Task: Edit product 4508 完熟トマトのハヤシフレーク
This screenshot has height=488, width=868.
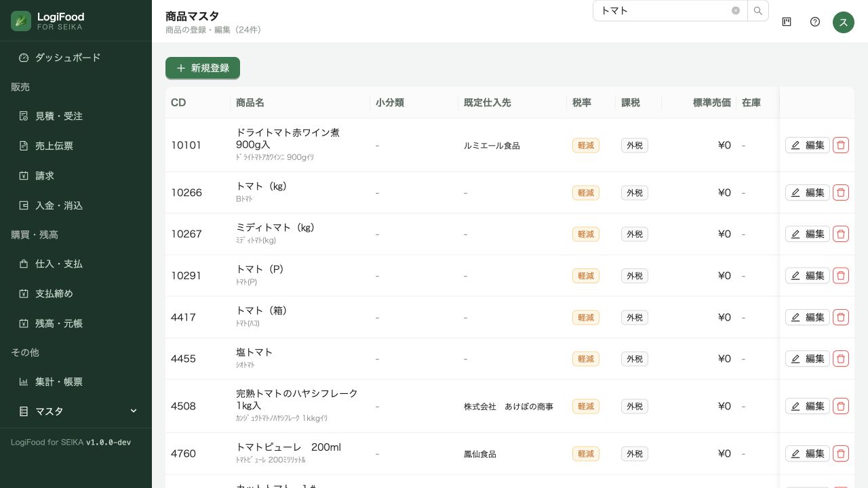Action: pyautogui.click(x=808, y=406)
